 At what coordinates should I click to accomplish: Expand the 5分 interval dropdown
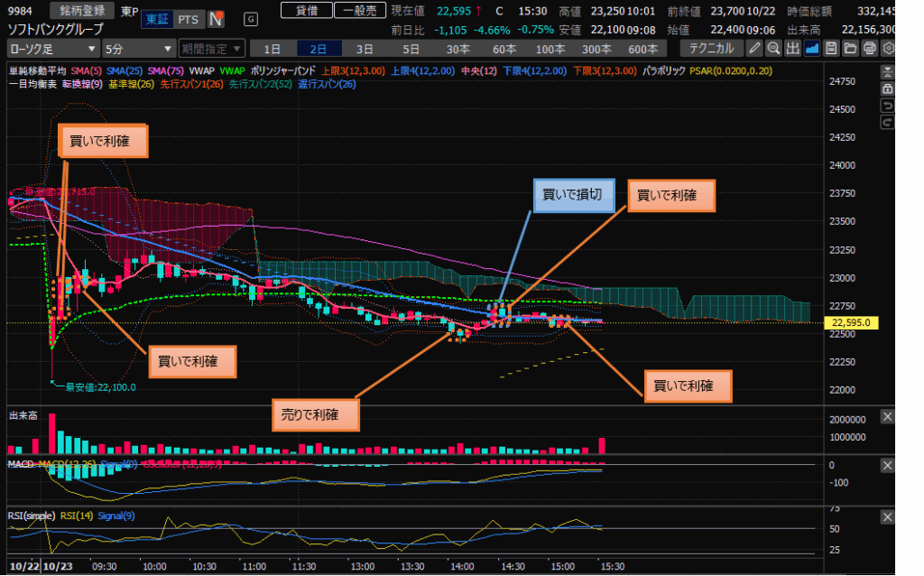coord(137,49)
